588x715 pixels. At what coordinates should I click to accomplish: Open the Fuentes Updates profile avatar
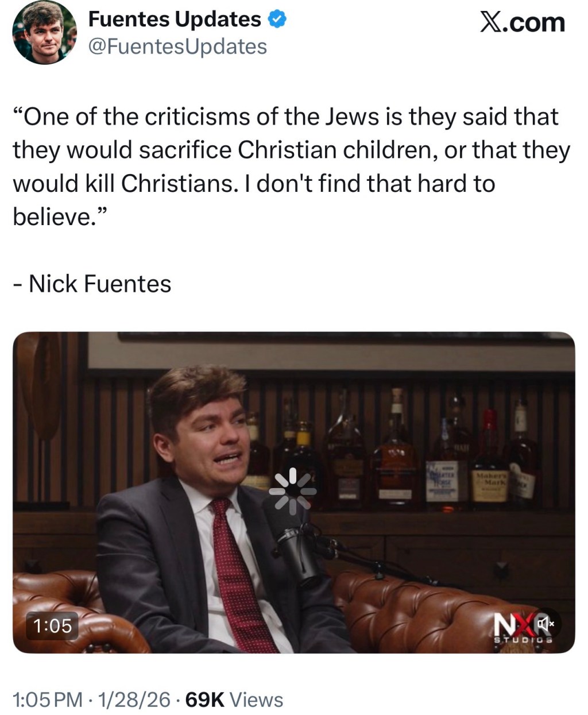click(44, 32)
